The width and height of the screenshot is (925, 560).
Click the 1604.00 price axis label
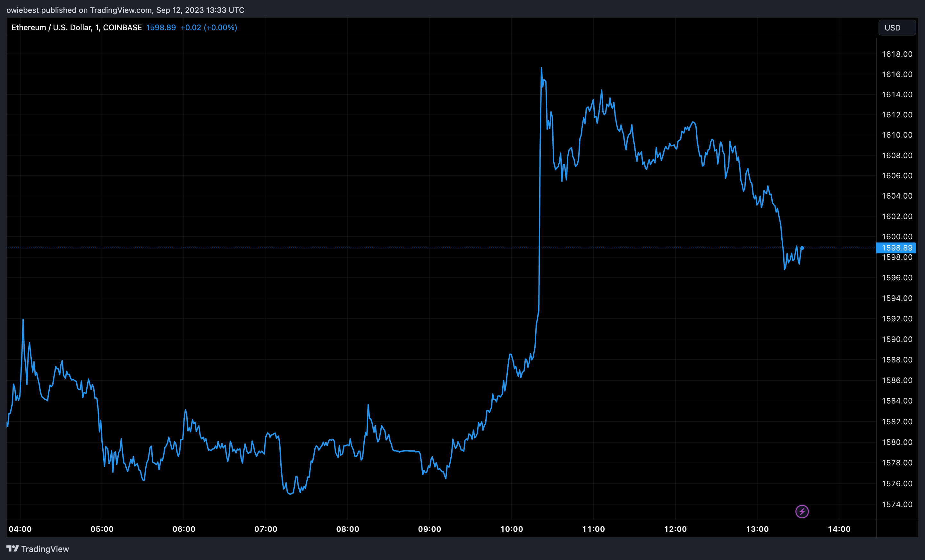point(897,196)
